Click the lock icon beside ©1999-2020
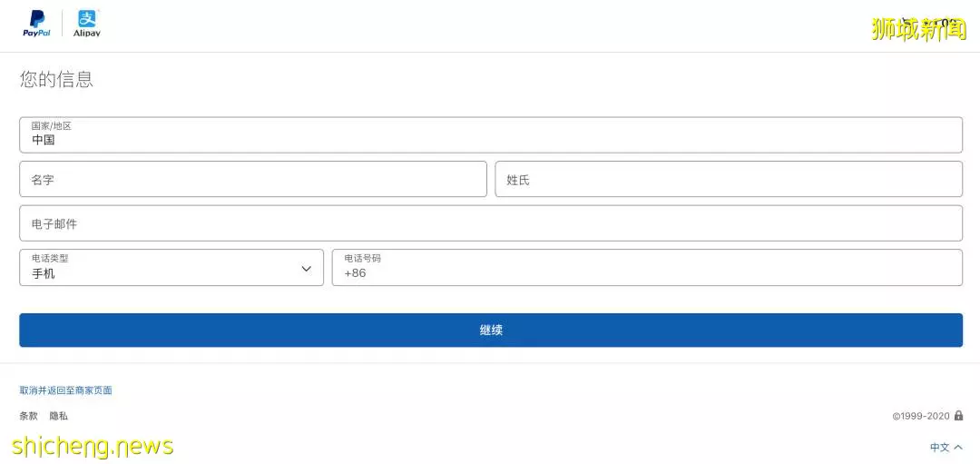This screenshot has height=464, width=980. click(x=959, y=415)
